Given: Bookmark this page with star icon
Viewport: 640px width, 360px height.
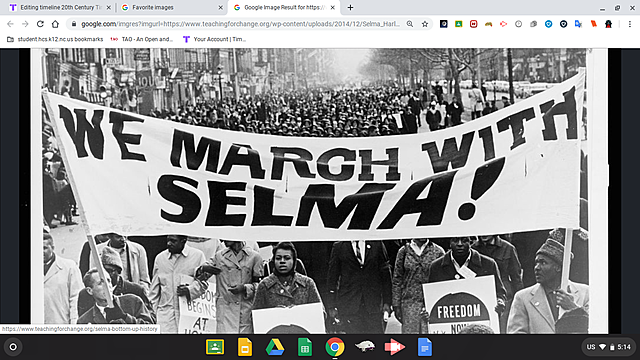Looking at the screenshot, I should (425, 24).
